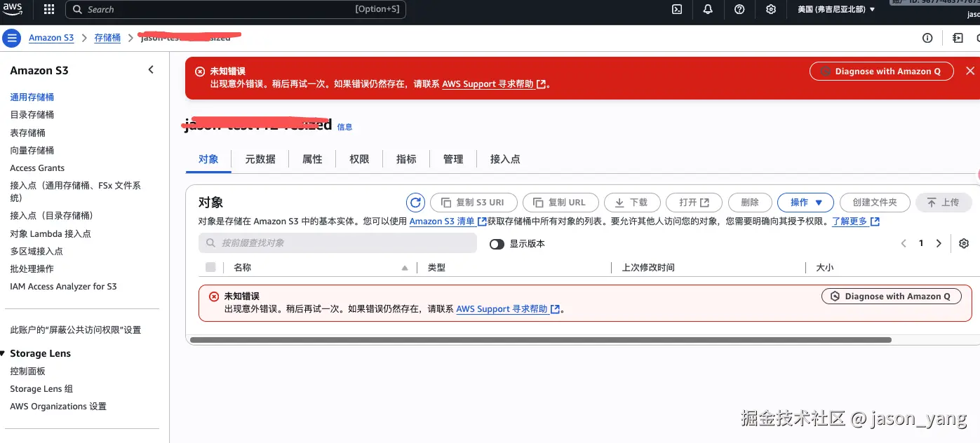Viewport: 980px width, 443px height.
Task: Open AWS Support link in the table error
Action: click(508, 309)
